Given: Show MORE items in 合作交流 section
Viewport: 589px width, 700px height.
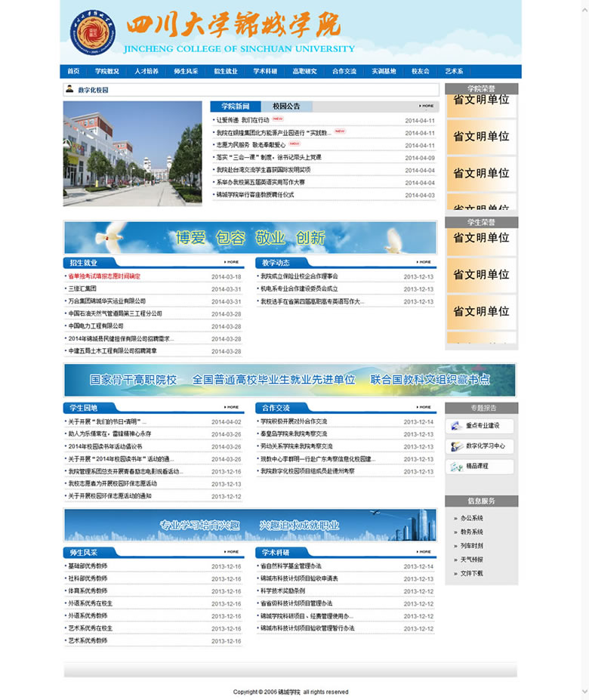Looking at the screenshot, I should tap(424, 408).
